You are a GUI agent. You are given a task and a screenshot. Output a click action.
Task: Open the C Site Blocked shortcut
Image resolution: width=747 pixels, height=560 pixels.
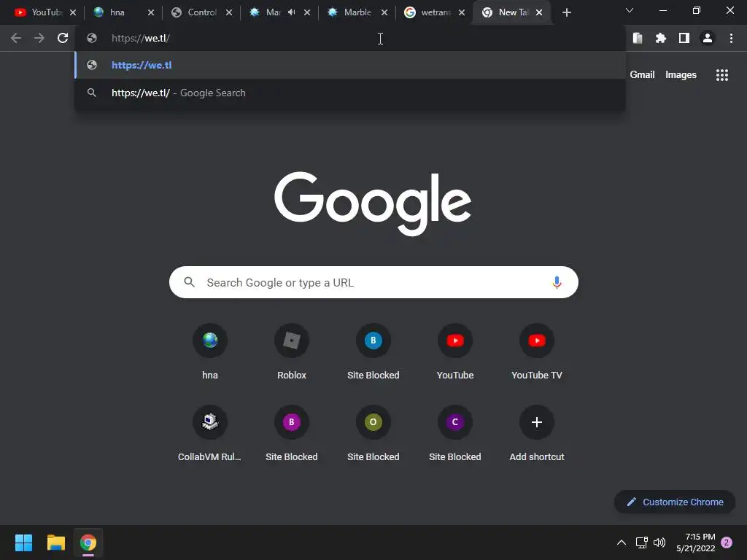[455, 433]
